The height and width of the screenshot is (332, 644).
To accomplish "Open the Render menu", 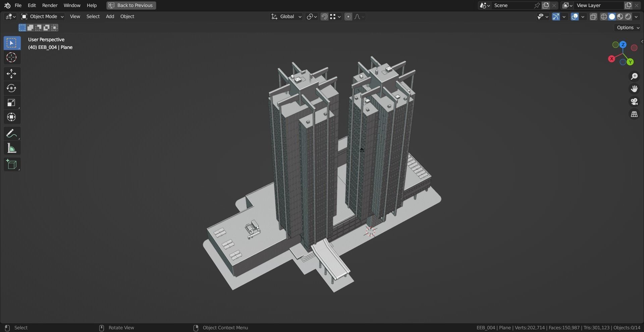I will tap(50, 5).
